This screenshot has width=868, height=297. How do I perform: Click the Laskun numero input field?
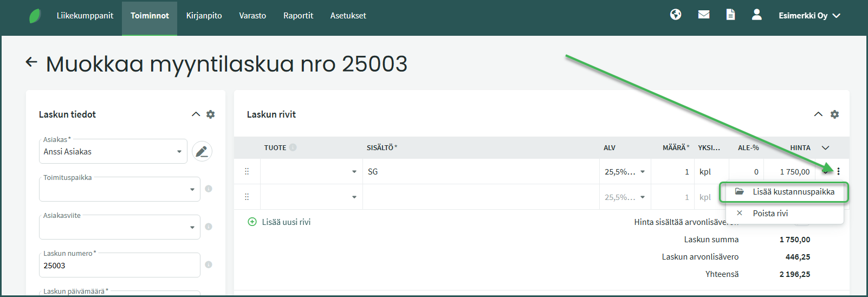point(119,266)
